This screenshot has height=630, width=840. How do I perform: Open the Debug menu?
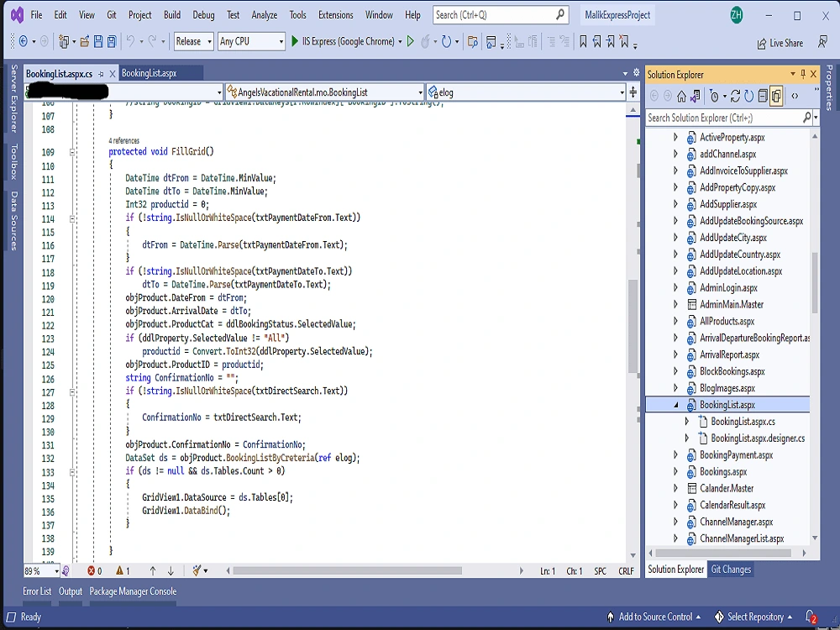tap(203, 15)
